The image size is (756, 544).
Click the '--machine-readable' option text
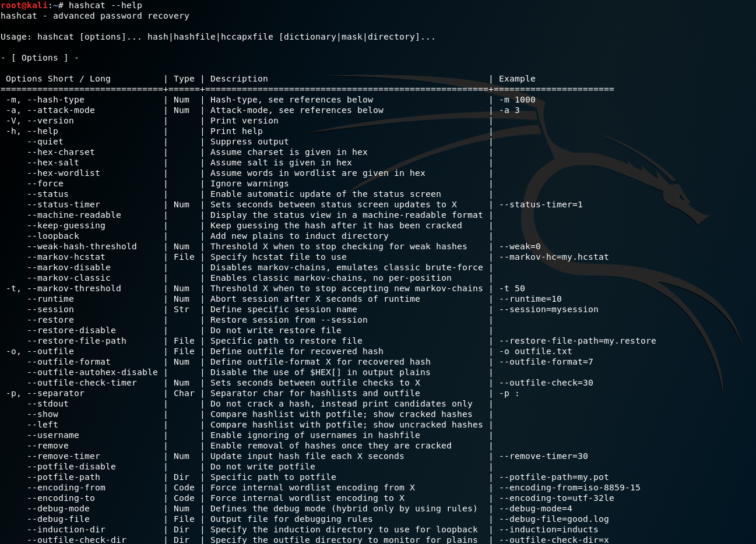point(74,215)
